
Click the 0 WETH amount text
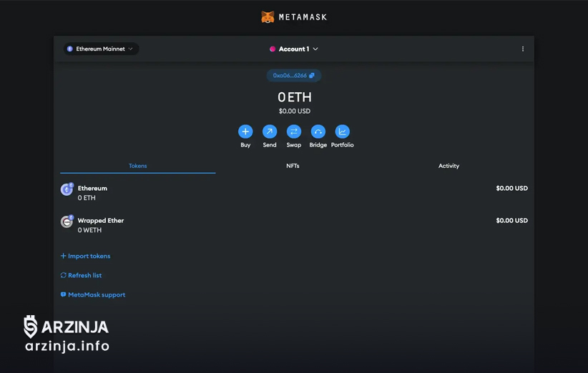(89, 230)
